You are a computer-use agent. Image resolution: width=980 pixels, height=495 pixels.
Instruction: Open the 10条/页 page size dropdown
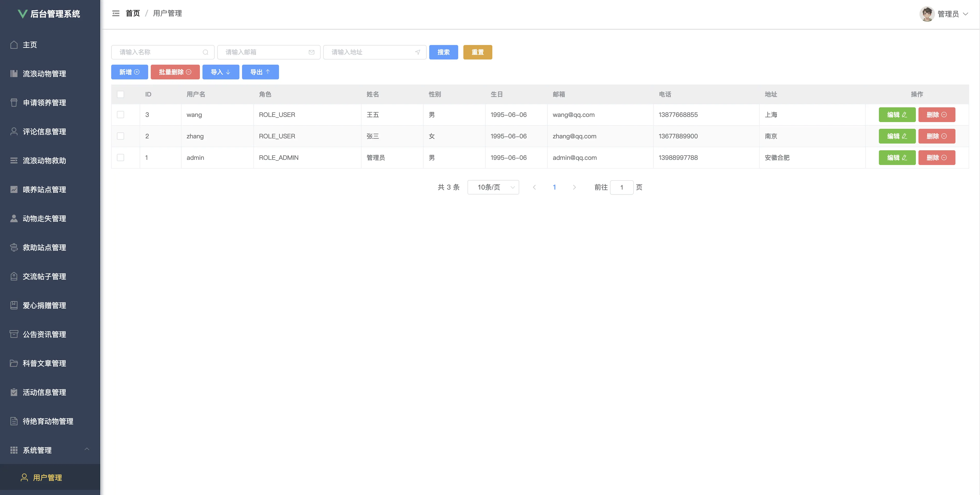tap(493, 187)
